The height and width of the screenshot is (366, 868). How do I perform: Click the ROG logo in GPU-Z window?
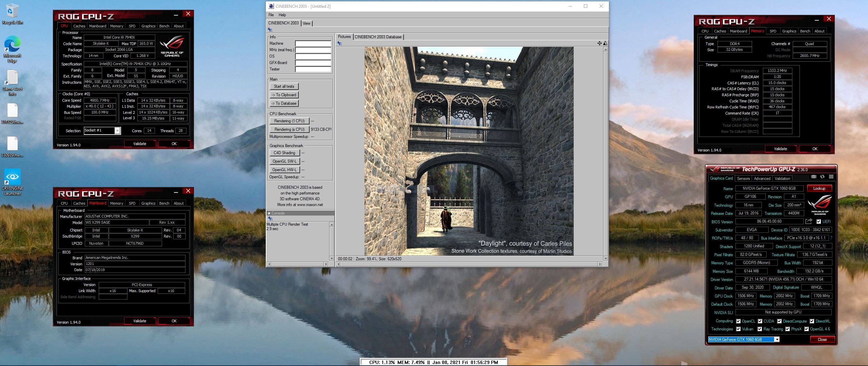820,205
